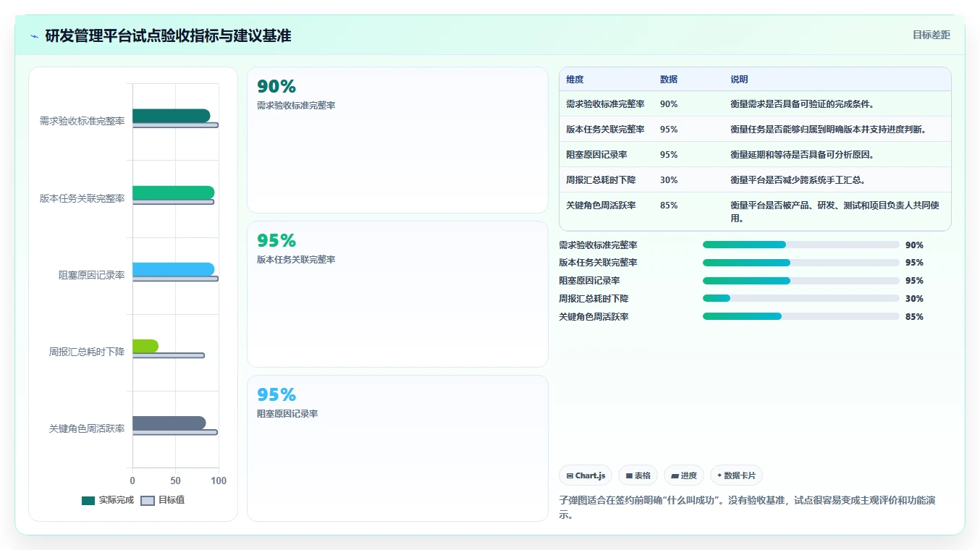Screen dimensions: 980x550
Task: Click the table text 衡量任务是否能够归属到明确版本并支持进度判断。
Action: 829,130
